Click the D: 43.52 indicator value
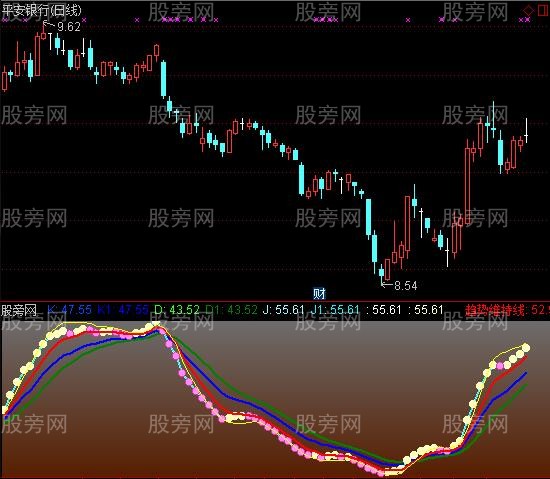This screenshot has height=479, width=550. click(177, 310)
